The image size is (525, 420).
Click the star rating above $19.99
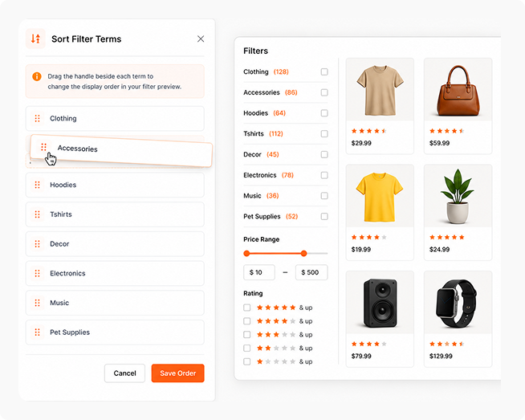click(369, 237)
